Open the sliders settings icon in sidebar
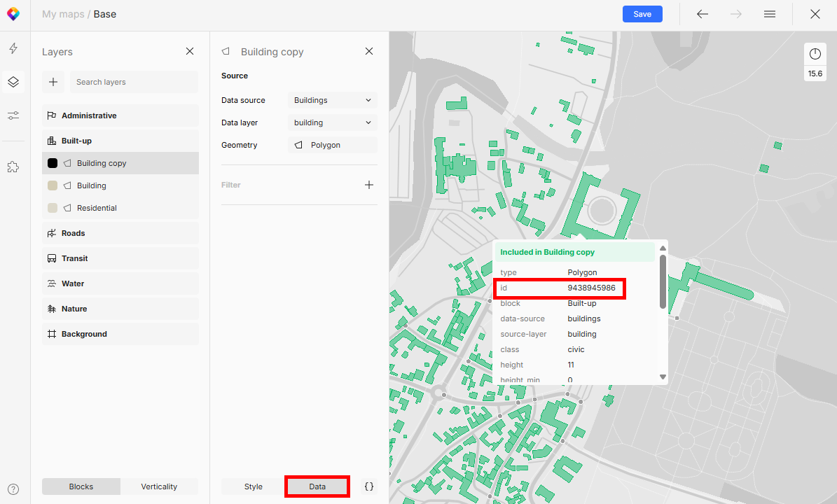Screen dimensions: 837x504 (x=13, y=115)
